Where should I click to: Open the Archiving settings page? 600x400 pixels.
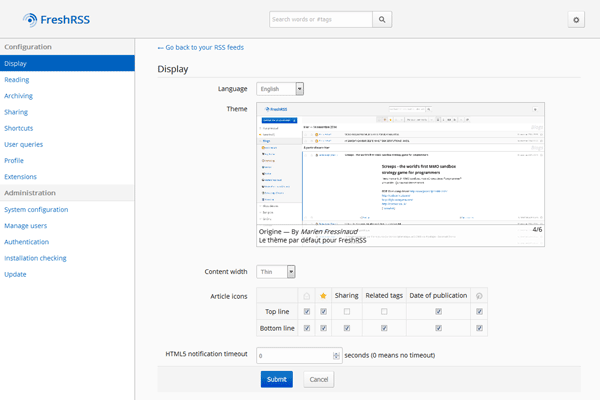click(x=18, y=96)
